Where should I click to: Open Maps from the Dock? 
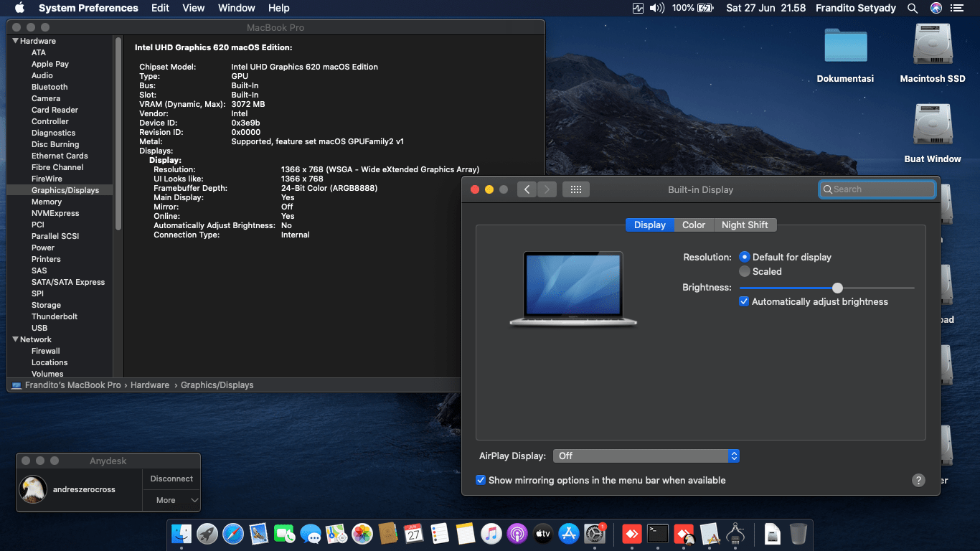click(336, 534)
